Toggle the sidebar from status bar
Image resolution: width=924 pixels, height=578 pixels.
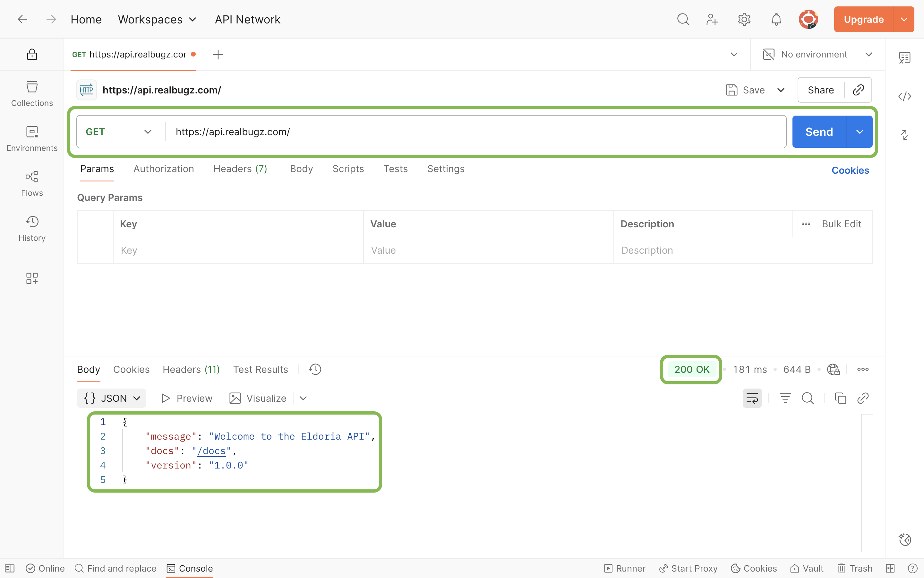10,568
